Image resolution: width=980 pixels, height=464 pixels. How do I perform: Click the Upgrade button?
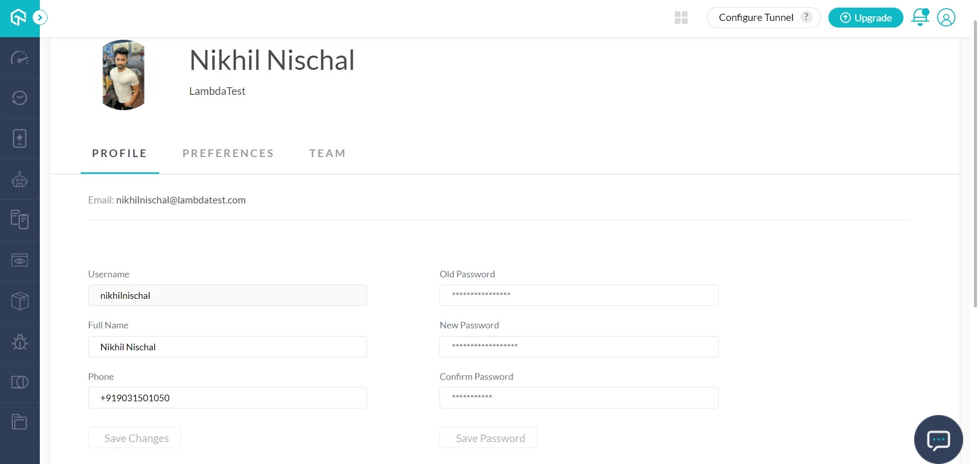[x=865, y=18]
